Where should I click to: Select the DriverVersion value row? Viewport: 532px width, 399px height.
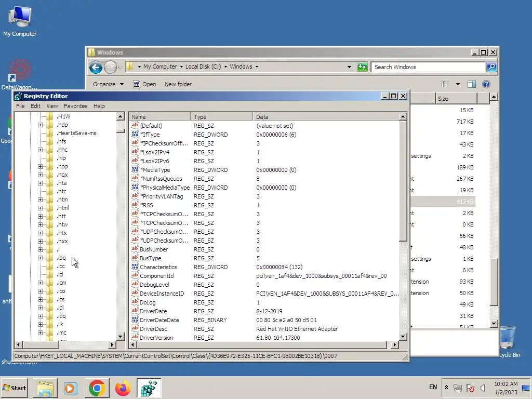[264, 338]
